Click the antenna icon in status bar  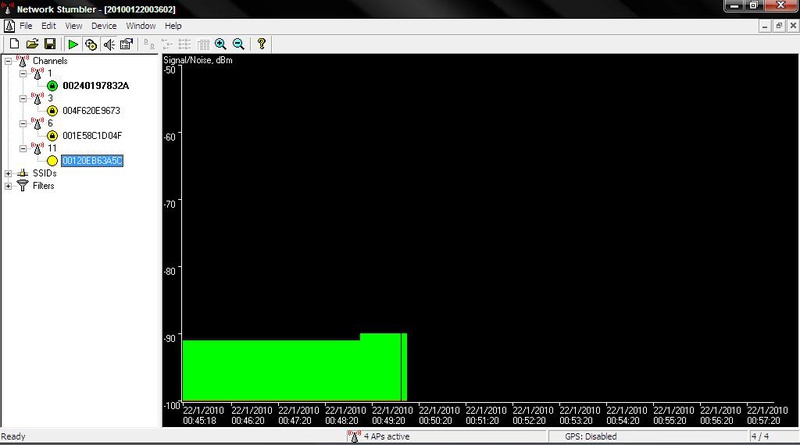point(354,436)
